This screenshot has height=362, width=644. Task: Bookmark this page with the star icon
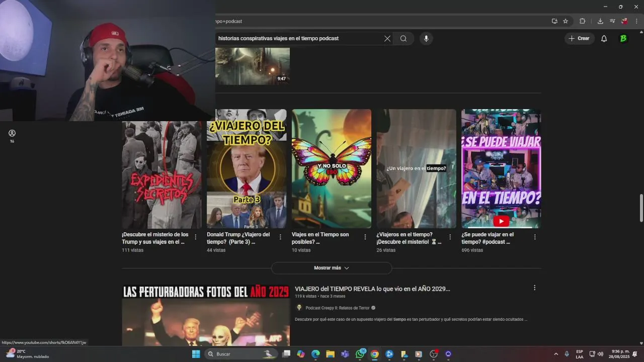566,21
